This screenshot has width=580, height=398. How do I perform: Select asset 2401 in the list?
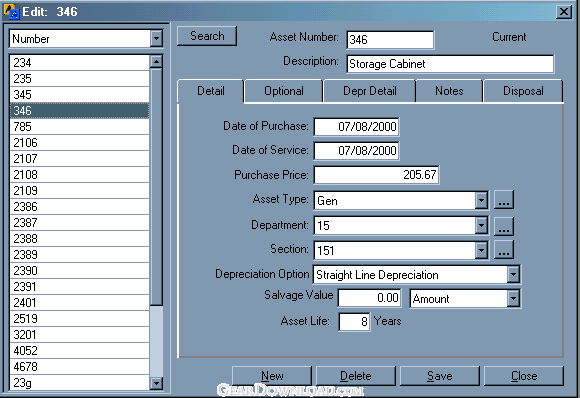(x=79, y=303)
